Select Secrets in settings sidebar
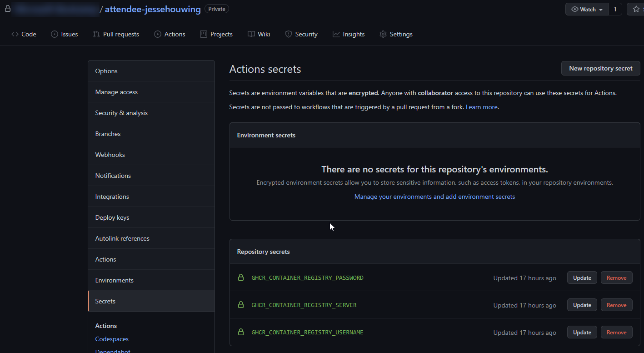Screen dimensions: 644x353 (x=151, y=301)
